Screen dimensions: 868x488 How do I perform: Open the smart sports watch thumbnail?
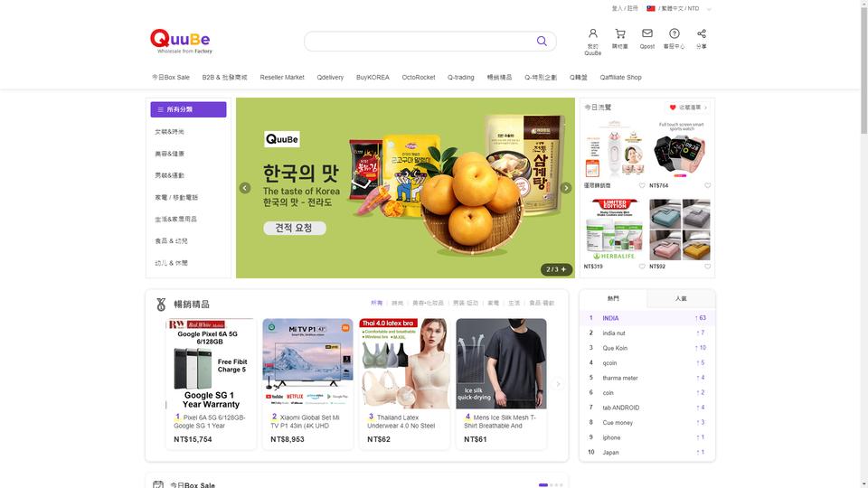pos(680,149)
